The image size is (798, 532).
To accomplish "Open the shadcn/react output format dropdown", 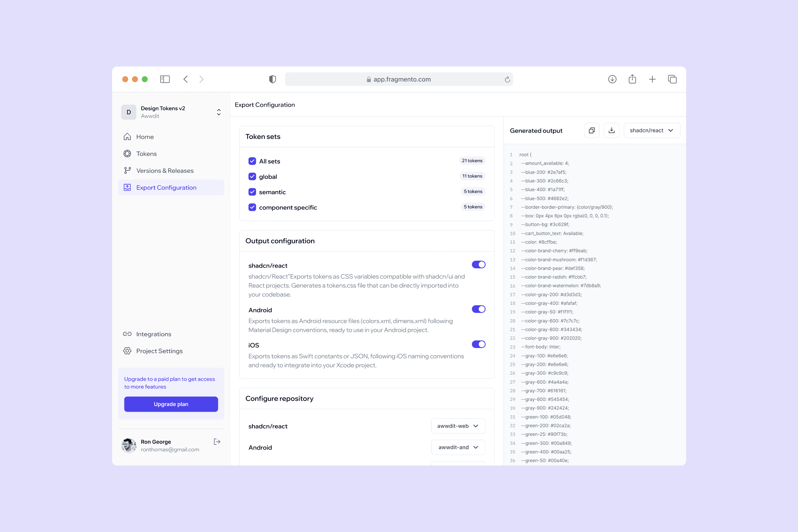I will [651, 131].
